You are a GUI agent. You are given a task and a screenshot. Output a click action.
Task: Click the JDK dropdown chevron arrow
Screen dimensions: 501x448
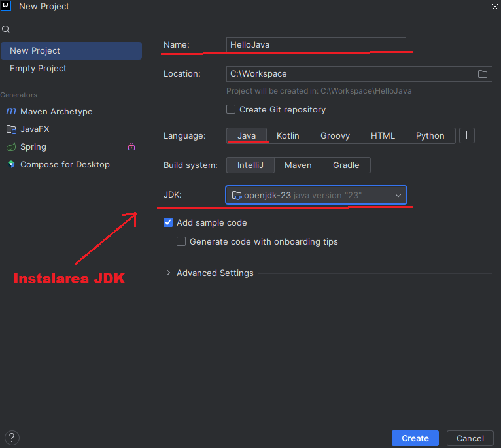[398, 196]
